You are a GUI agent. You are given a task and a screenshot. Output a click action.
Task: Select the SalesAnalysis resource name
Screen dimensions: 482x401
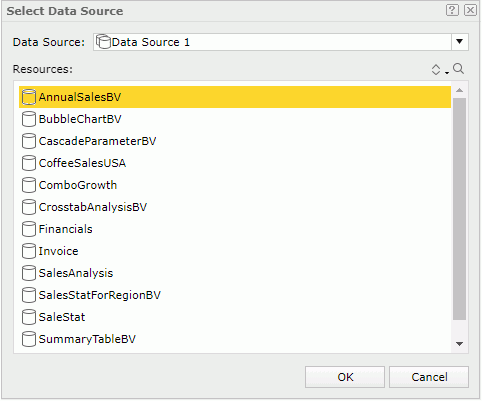[x=76, y=273]
